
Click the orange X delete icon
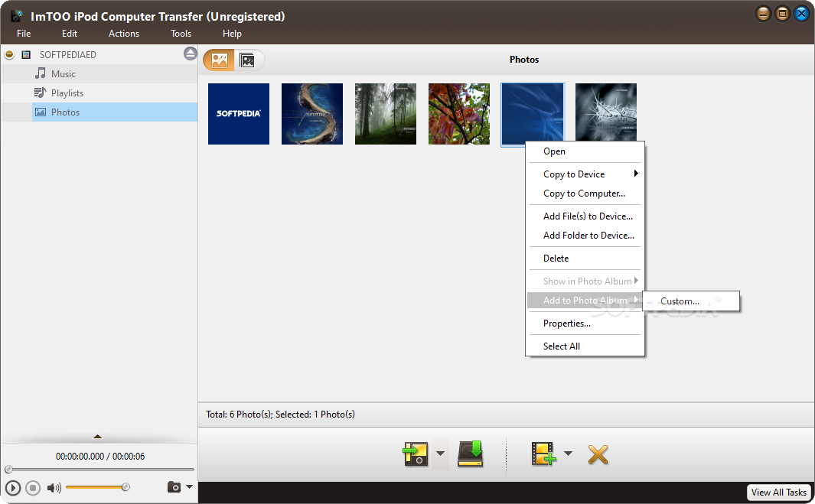[598, 454]
